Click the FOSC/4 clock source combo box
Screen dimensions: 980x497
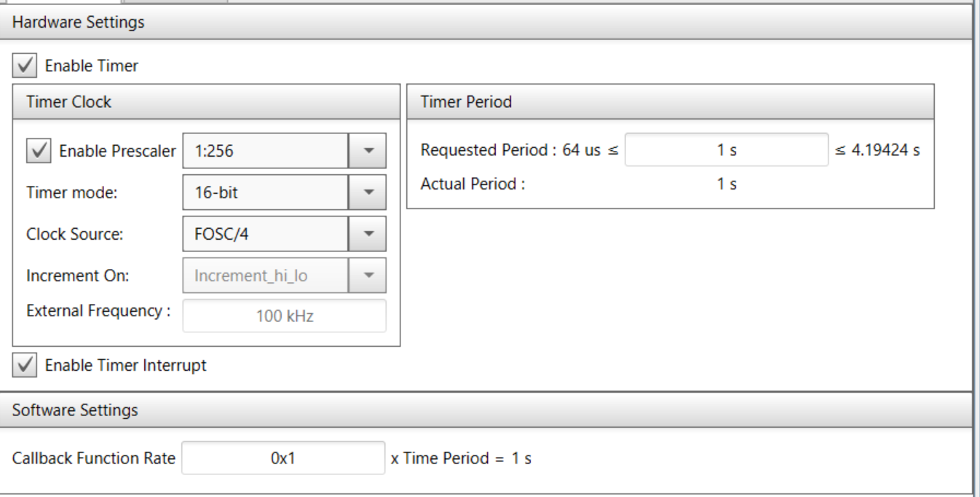pyautogui.click(x=265, y=234)
